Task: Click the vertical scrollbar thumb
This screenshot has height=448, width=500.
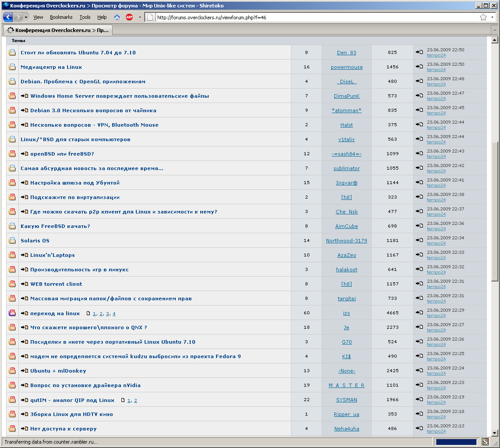Action: [x=495, y=211]
